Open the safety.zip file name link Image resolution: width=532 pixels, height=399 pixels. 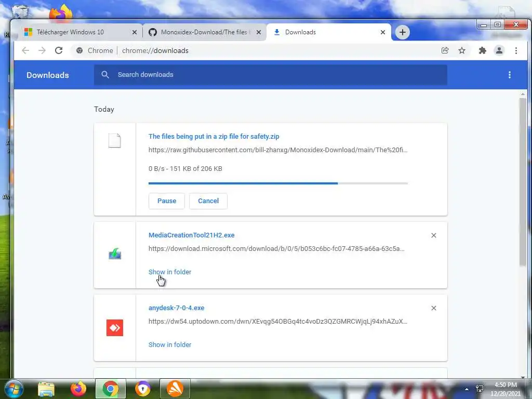click(214, 137)
